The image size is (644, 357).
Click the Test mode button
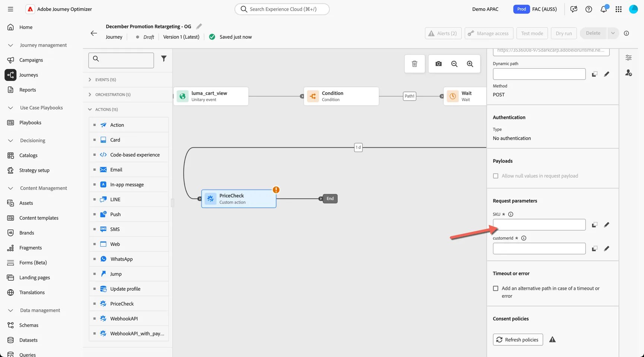(x=532, y=33)
